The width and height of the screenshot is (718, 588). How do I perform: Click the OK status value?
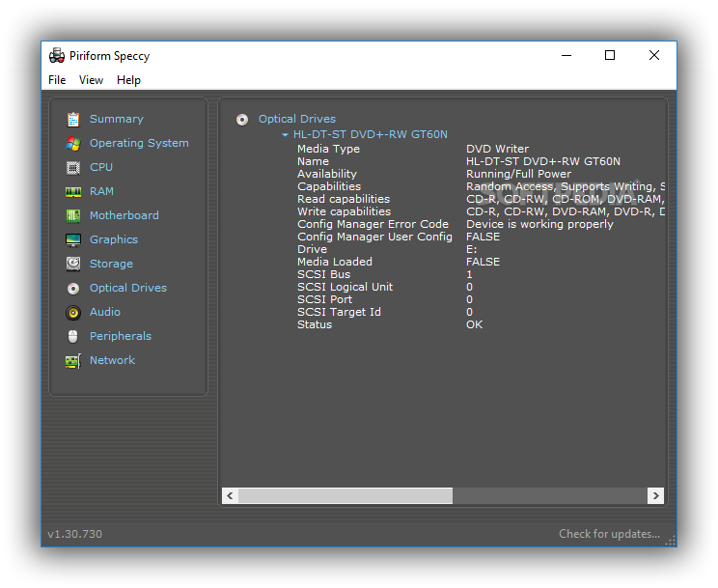point(475,324)
